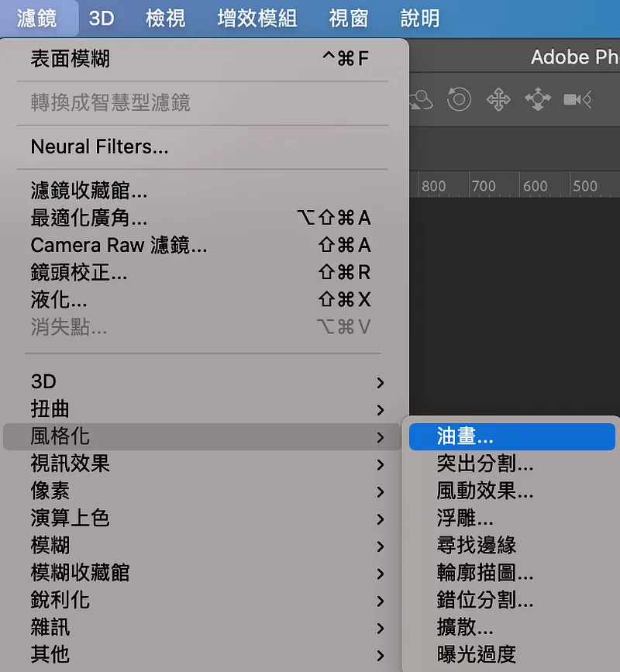Screen dimensions: 620x672
Task: Expand the 模糊收藏館 submenu
Action: [x=202, y=573]
